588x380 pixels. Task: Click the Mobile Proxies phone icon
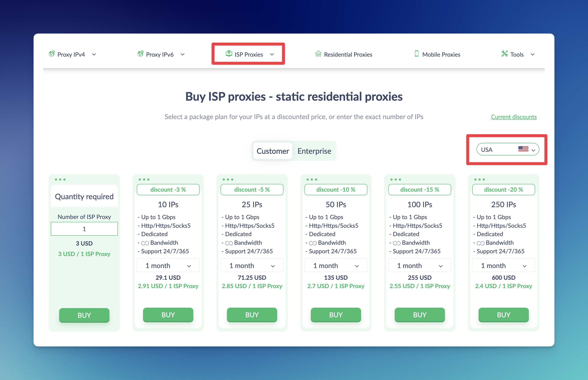416,54
